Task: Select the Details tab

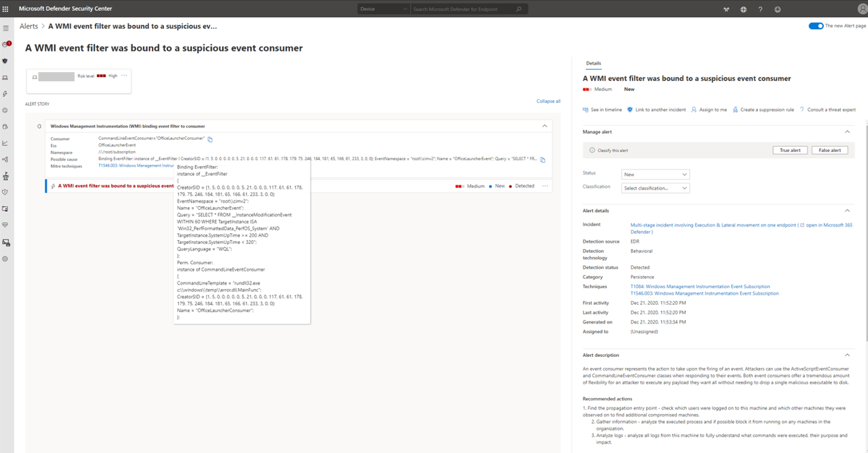Action: click(593, 64)
